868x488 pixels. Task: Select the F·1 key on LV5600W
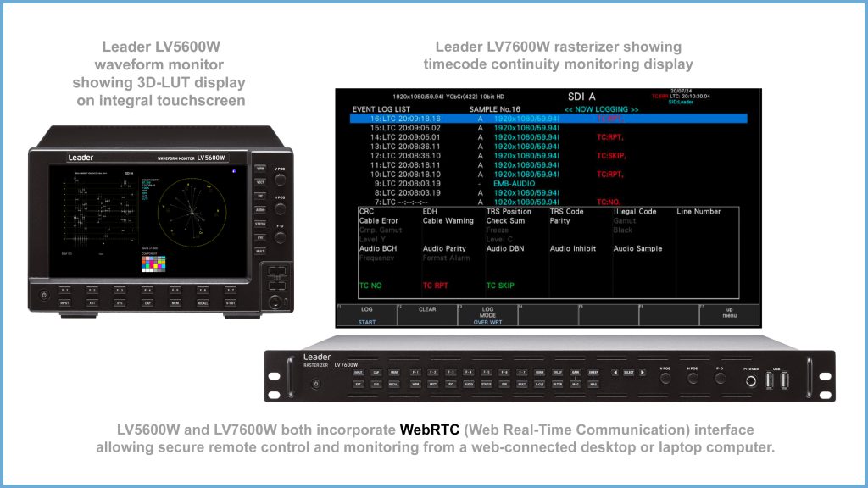(x=64, y=290)
